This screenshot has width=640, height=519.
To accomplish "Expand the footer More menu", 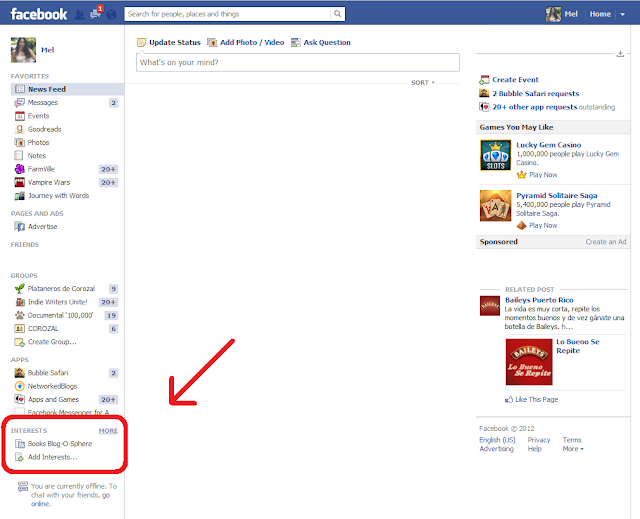I will point(573,449).
